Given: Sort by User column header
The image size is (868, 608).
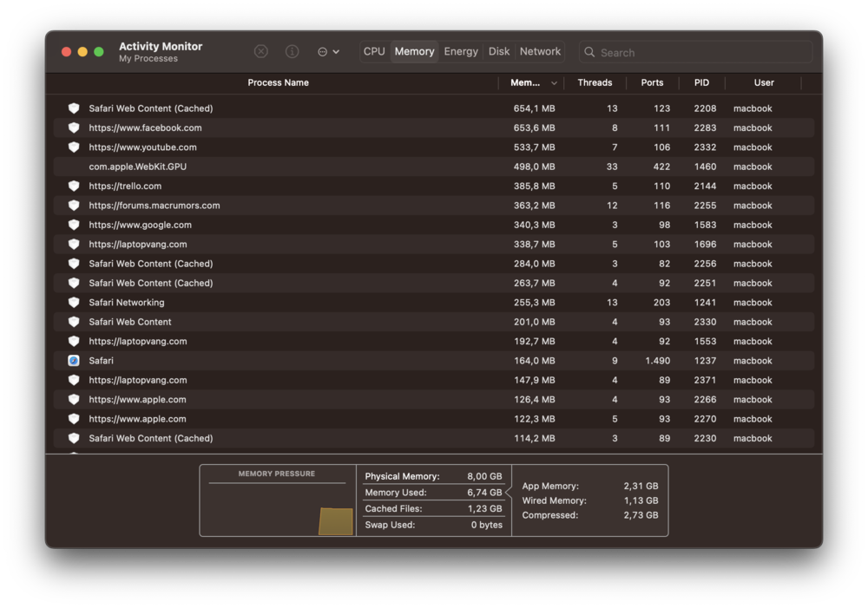Looking at the screenshot, I should point(763,82).
